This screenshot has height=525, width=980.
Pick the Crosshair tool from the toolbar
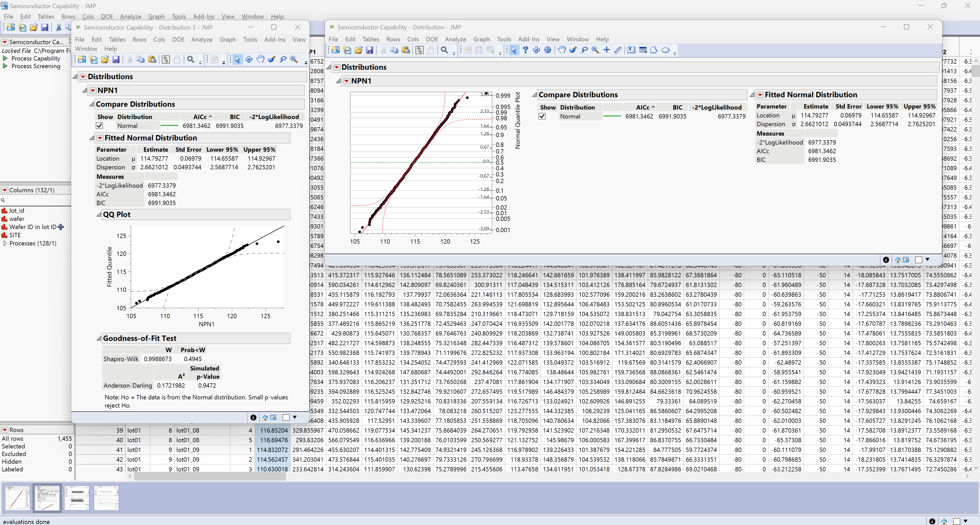[606, 50]
